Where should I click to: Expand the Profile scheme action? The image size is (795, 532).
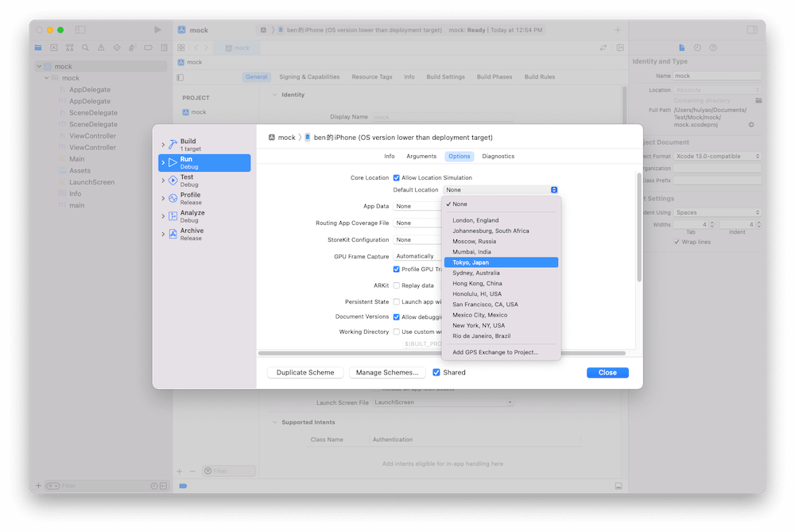[x=163, y=198]
